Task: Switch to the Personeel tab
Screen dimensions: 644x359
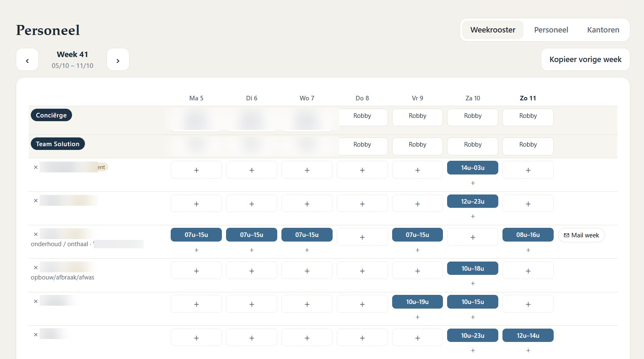Action: 551,30
